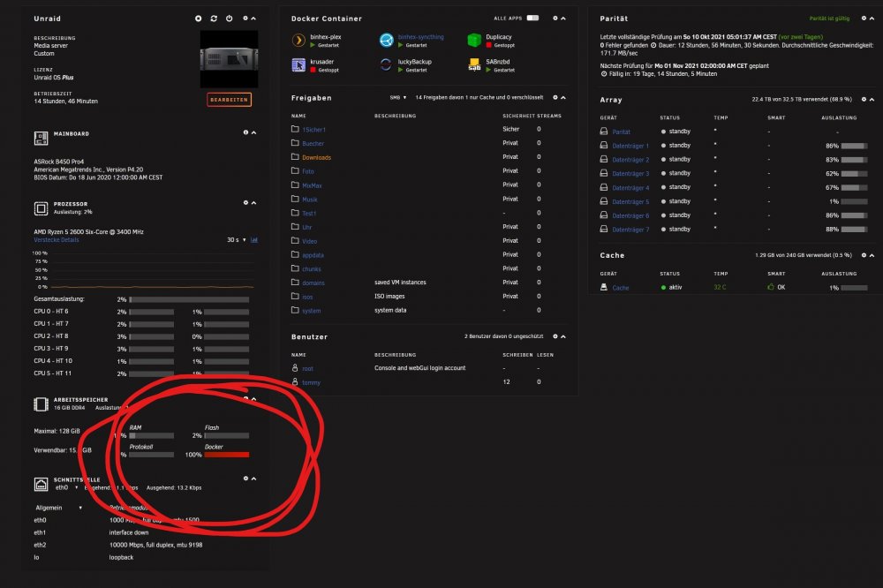Click the 'Console and webGui login account' text
This screenshot has height=588, width=883.
click(x=419, y=368)
